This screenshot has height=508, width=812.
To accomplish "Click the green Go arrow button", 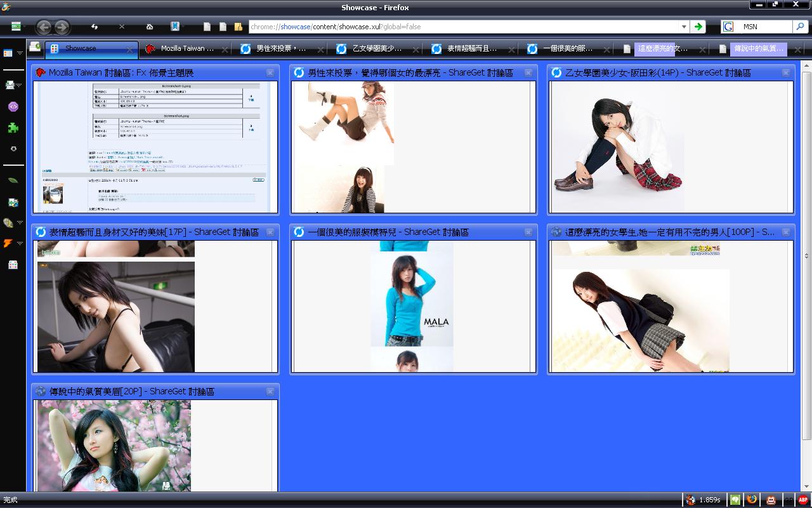I will (x=698, y=27).
